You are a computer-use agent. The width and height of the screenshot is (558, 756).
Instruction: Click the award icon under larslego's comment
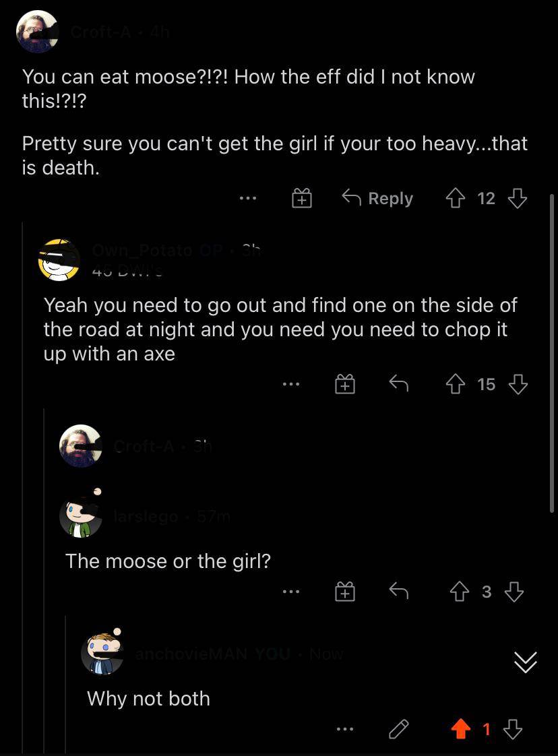click(344, 592)
